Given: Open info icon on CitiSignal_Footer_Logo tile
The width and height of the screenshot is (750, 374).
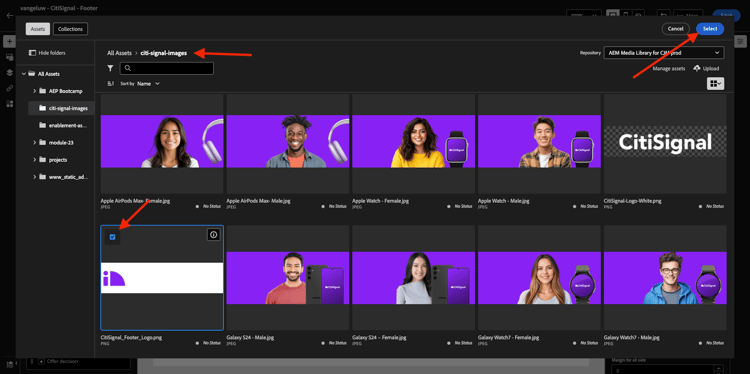Looking at the screenshot, I should [x=213, y=234].
